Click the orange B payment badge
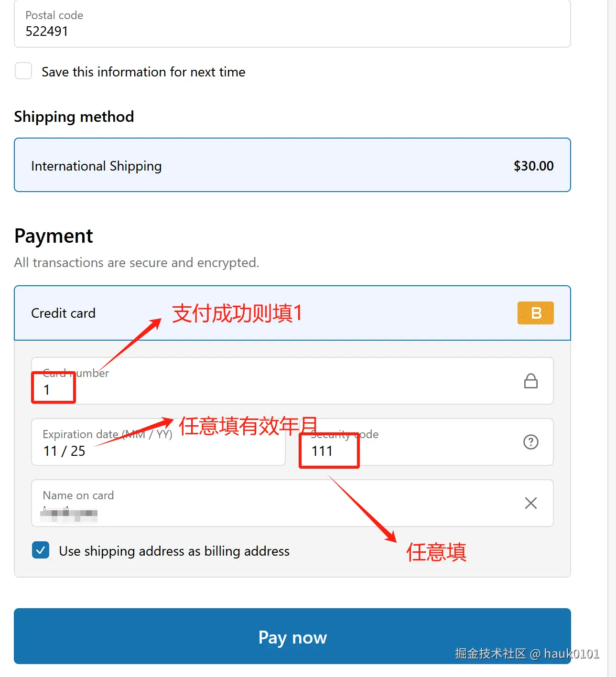Viewport: 616px width, 677px height. tap(535, 313)
